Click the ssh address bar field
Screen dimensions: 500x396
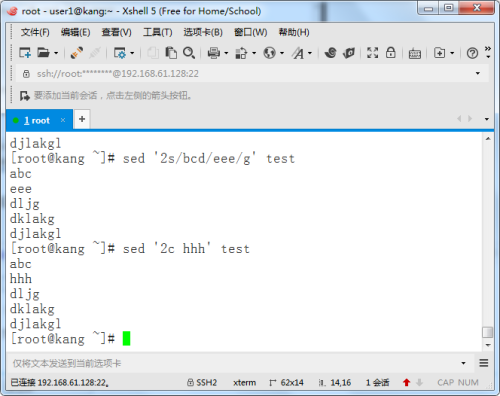tap(252, 73)
